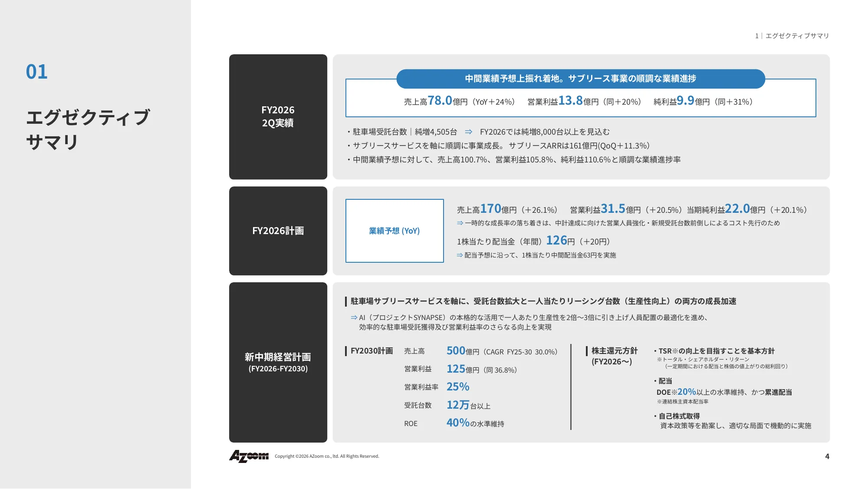Image resolution: width=868 pixels, height=489 pixels.
Task: Click the '駐車場受託台数｜純増4,505台' bullet
Action: [402, 132]
